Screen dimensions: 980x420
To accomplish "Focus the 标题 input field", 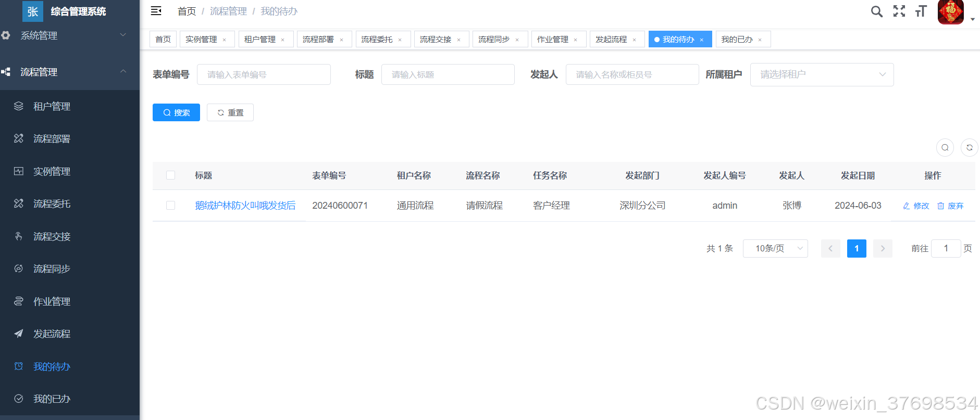I will pyautogui.click(x=448, y=74).
